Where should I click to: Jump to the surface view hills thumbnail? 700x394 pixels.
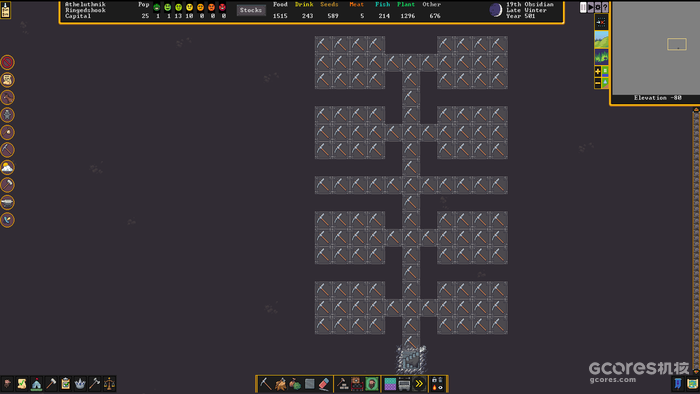click(601, 39)
